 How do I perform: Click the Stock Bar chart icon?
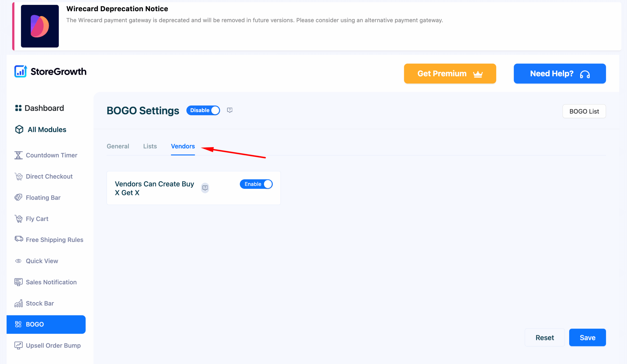[18, 303]
